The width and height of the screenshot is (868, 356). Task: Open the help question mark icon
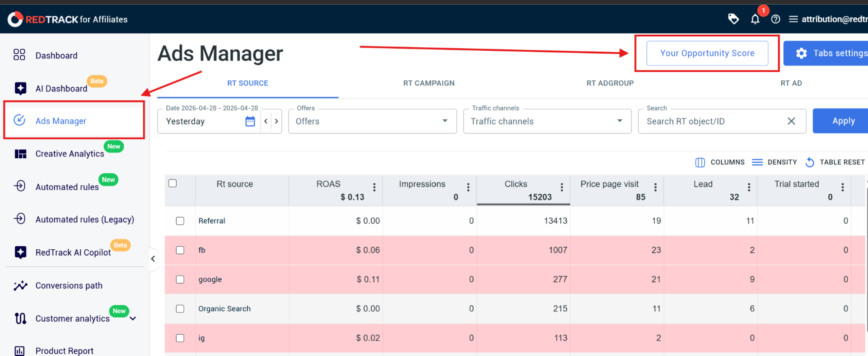pos(776,19)
